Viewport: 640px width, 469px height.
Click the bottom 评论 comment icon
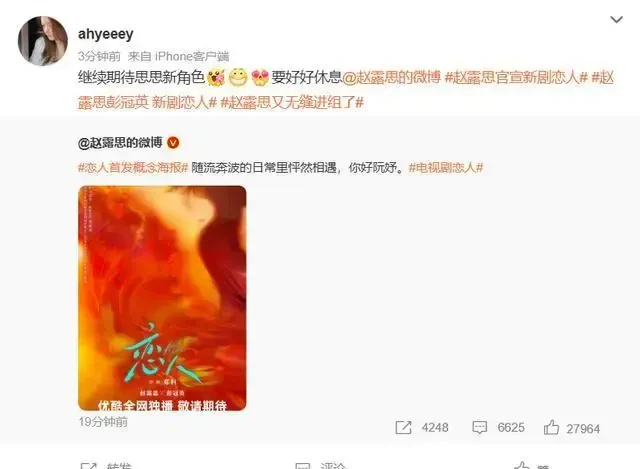pos(303,466)
